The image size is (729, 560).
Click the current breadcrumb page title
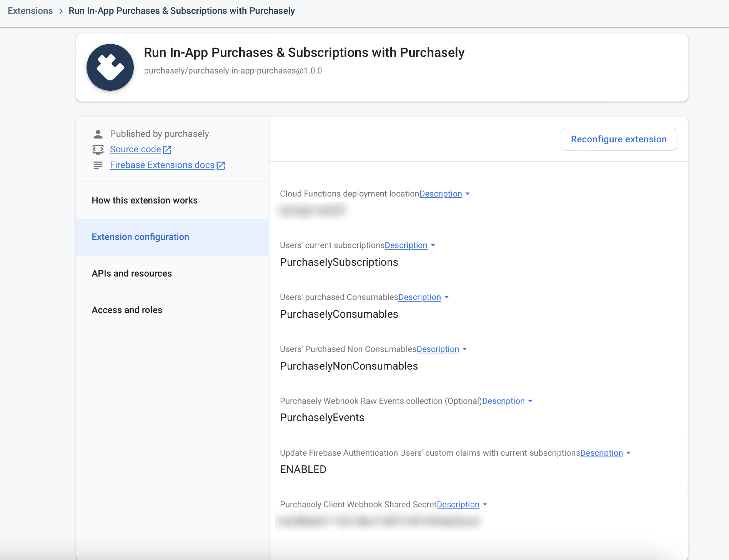click(181, 11)
